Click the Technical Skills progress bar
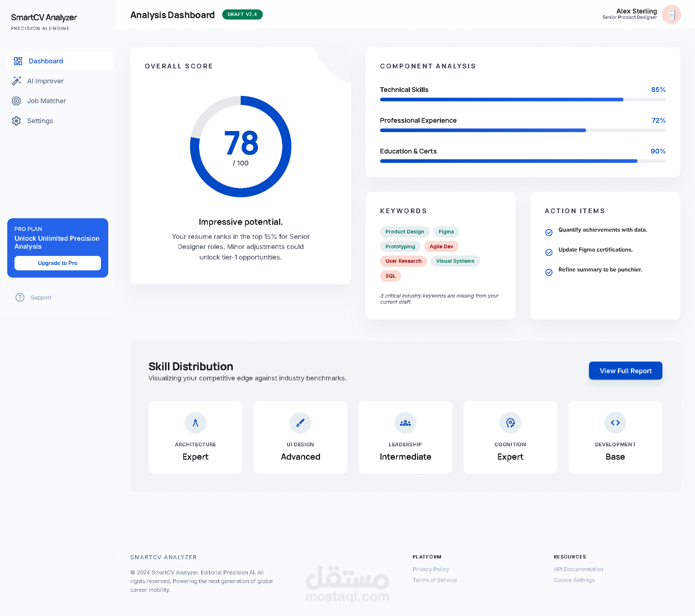 click(x=523, y=100)
